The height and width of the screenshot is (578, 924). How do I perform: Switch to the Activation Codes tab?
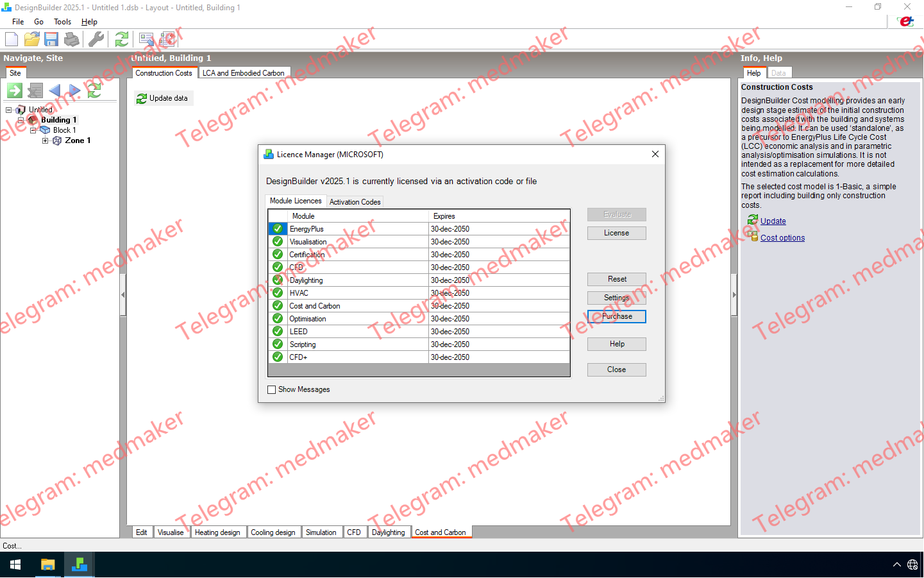tap(355, 201)
